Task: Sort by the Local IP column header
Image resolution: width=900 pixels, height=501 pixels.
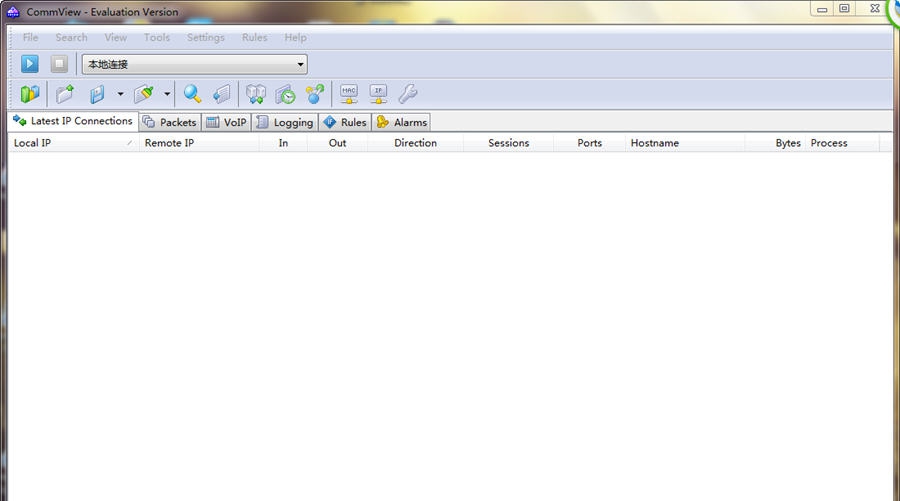Action: click(x=73, y=143)
